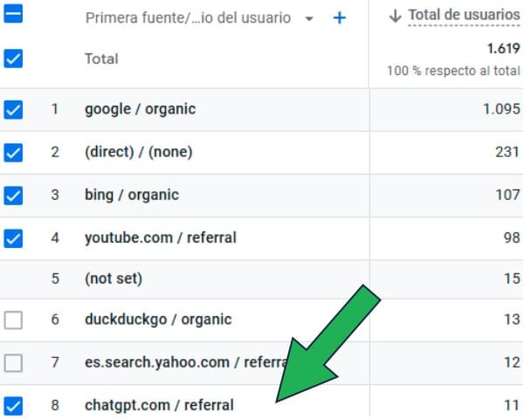
Task: Check the es.search.yahoo.com row checkbox
Action: tap(13, 362)
